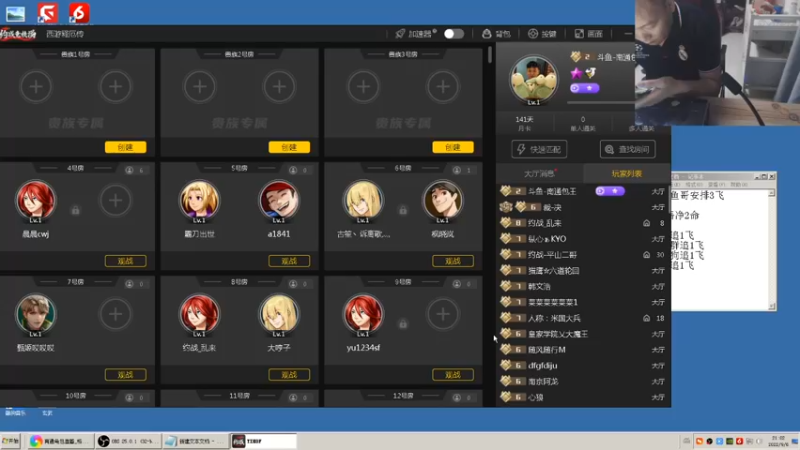Click right plus seat in noble room 3

coord(443,87)
